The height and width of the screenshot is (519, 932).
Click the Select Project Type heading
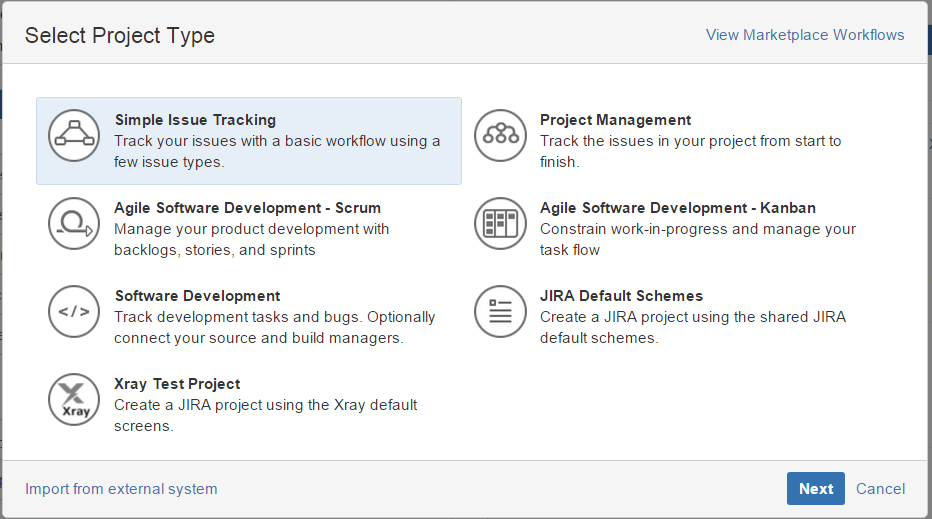click(119, 36)
